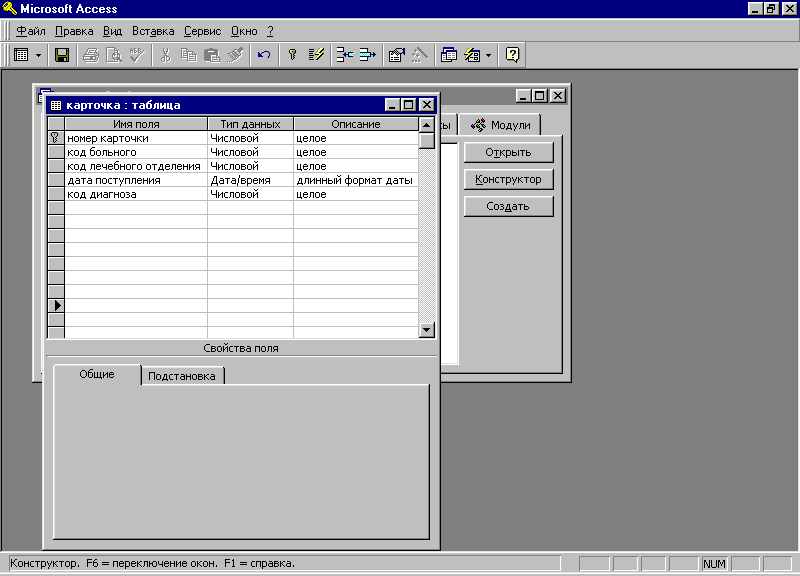Open the ? help menu
Viewport: 800px width, 576px height.
(x=270, y=31)
